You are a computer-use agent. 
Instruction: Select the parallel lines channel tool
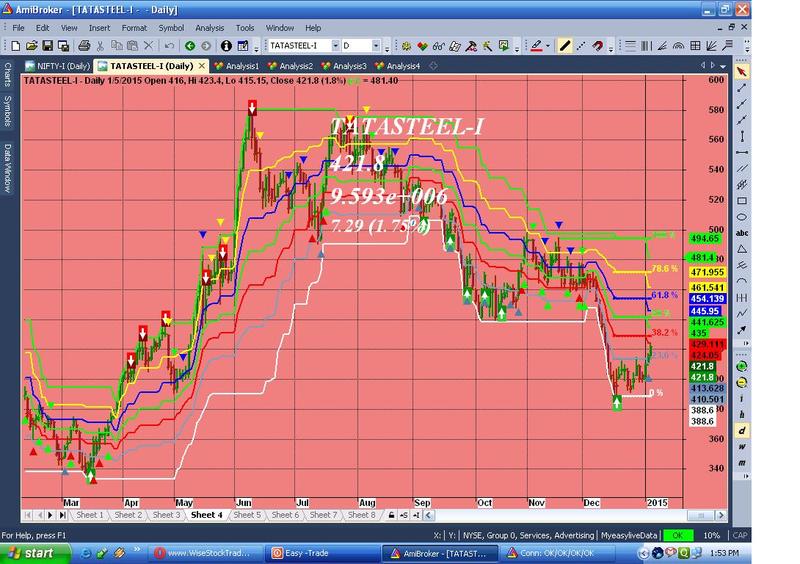[742, 168]
